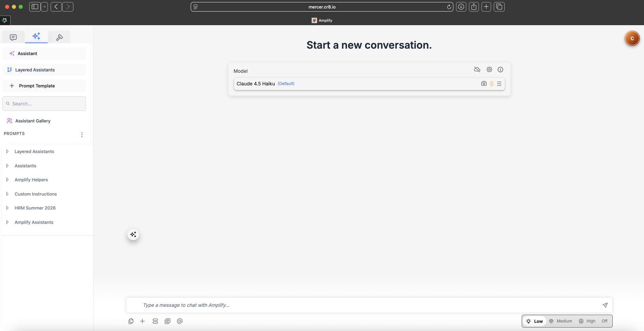Click the pinned tab icon in tab bar
Viewport: 644px width, 331px height.
click(5, 20)
